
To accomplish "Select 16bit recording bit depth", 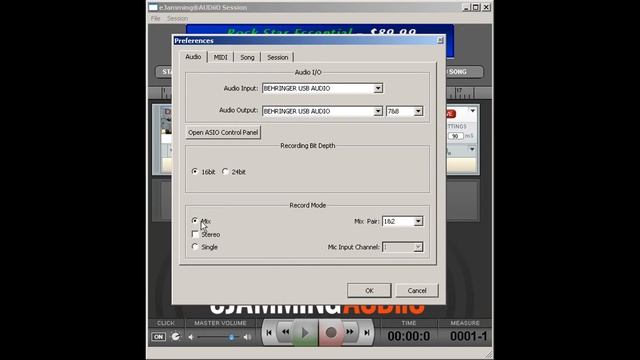I will click(195, 171).
